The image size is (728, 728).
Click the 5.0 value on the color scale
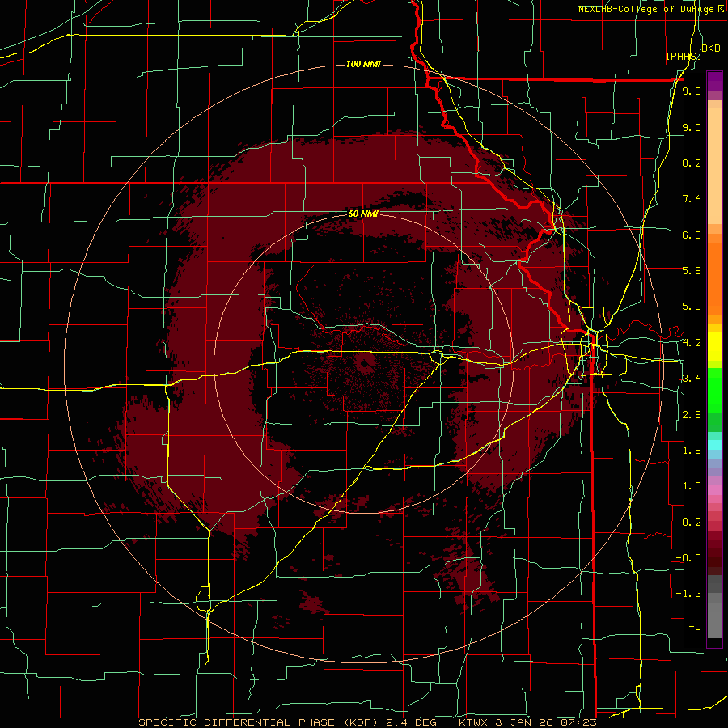(692, 307)
